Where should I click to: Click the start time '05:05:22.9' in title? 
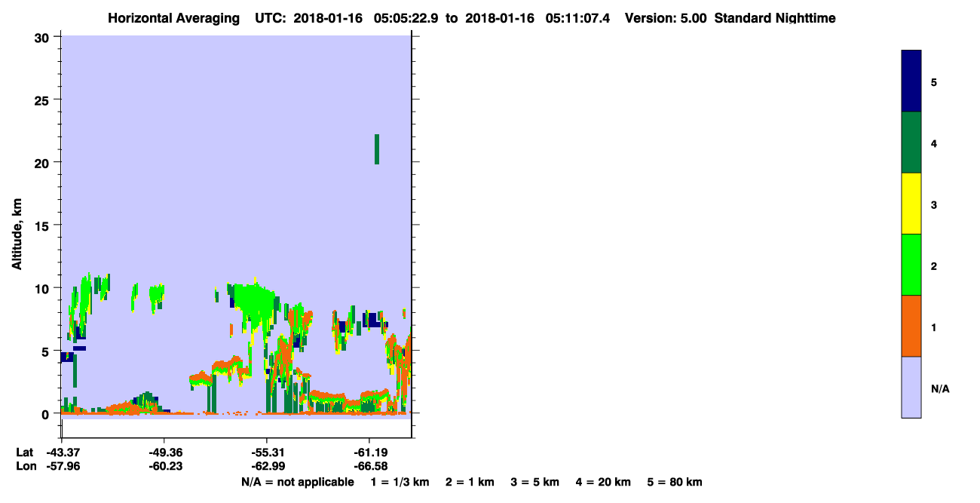[x=406, y=18]
